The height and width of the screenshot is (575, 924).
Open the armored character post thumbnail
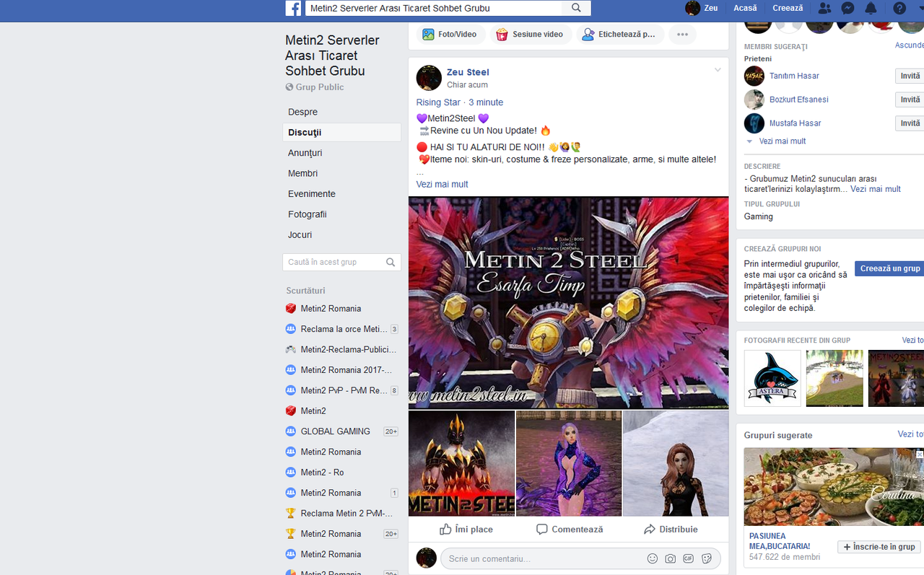tap(461, 463)
